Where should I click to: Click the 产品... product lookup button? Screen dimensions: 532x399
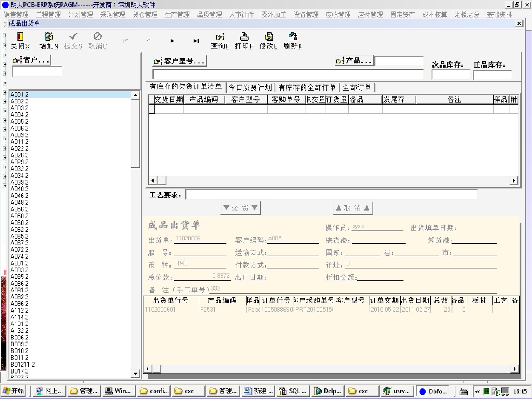coord(354,61)
